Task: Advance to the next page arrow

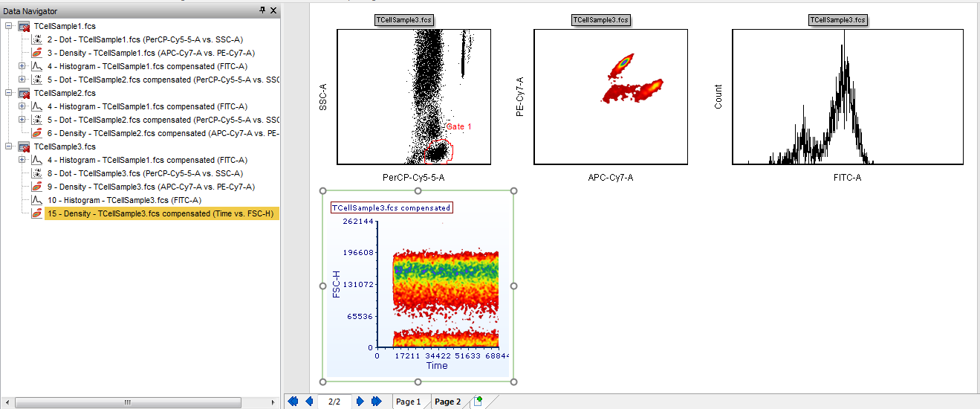Action: (x=360, y=402)
